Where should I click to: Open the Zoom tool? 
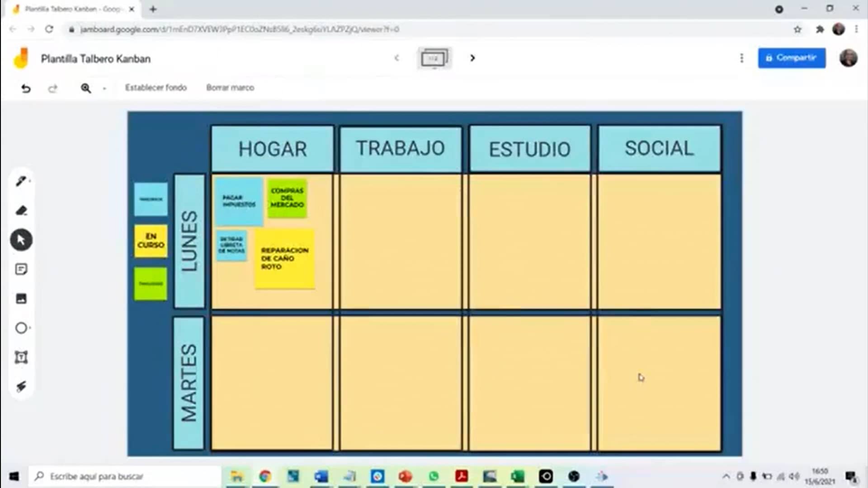[85, 89]
